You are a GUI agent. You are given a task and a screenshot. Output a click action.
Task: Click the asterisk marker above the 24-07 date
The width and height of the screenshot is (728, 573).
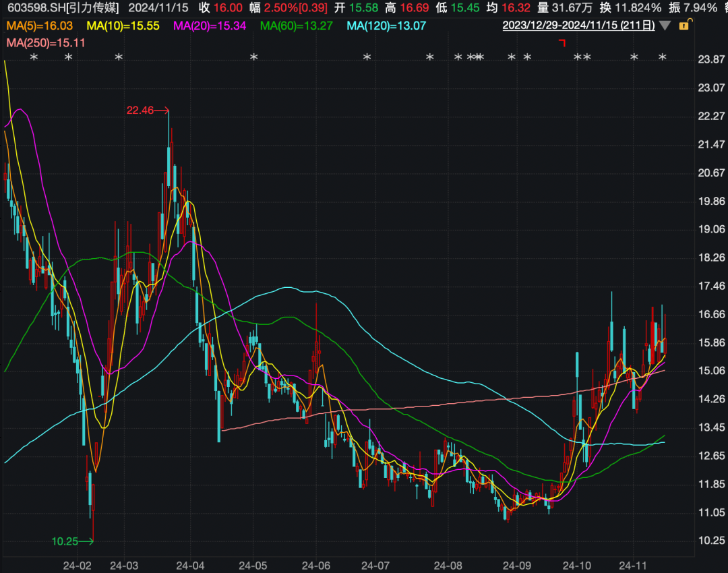[367, 58]
